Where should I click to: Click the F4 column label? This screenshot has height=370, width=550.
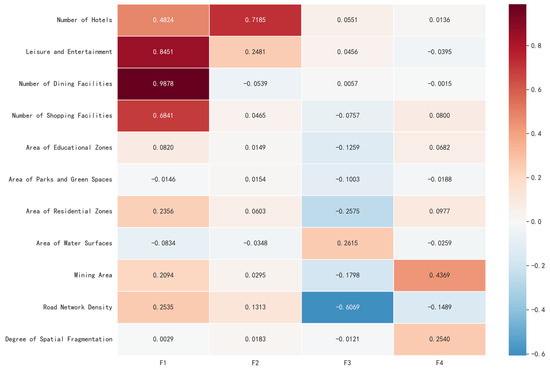440,363
